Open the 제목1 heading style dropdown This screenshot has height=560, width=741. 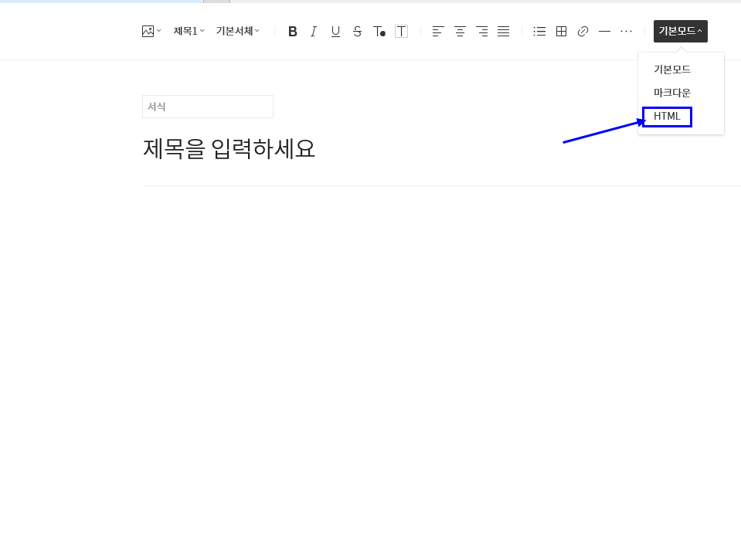click(189, 31)
